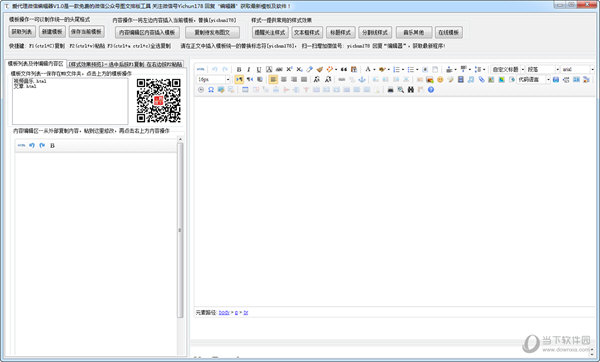Click inside the main editor text area

(394, 201)
